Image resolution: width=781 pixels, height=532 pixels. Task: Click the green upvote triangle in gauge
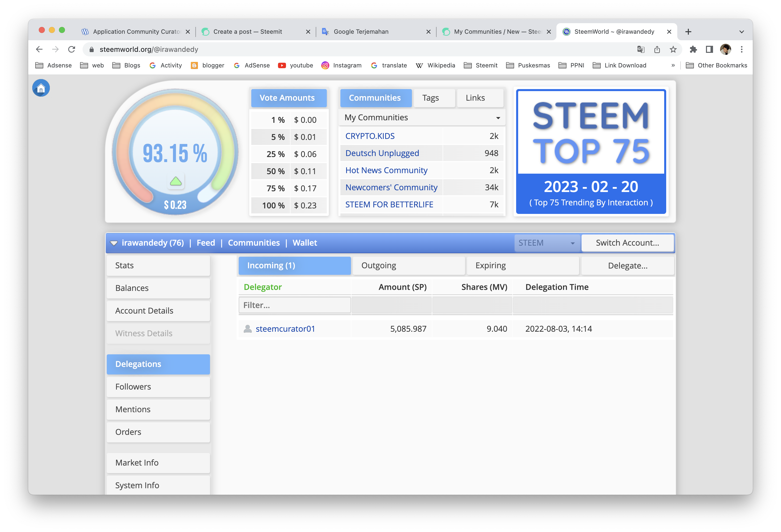point(176,181)
